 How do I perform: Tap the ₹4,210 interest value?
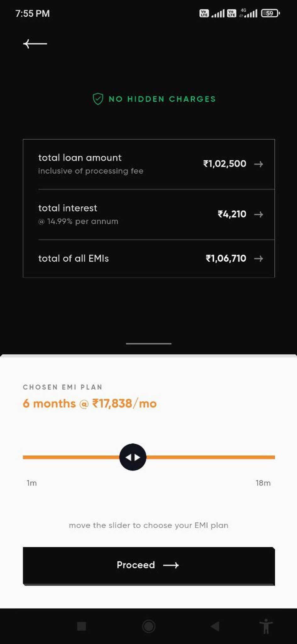click(x=232, y=214)
